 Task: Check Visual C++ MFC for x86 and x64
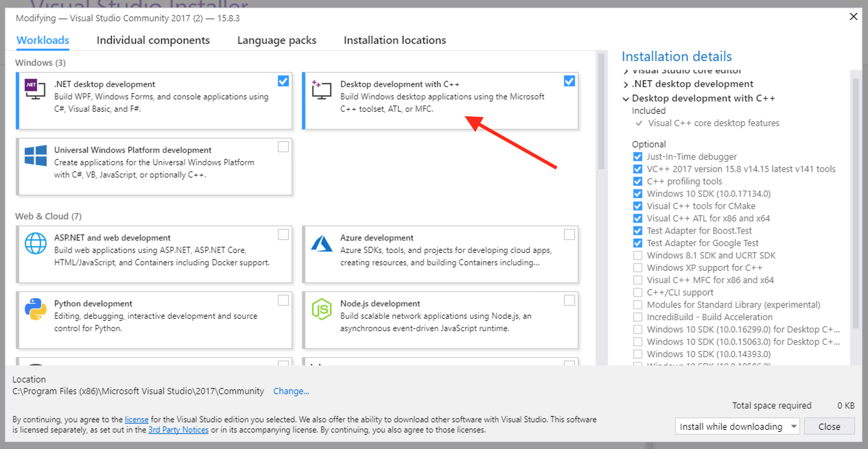(x=637, y=280)
